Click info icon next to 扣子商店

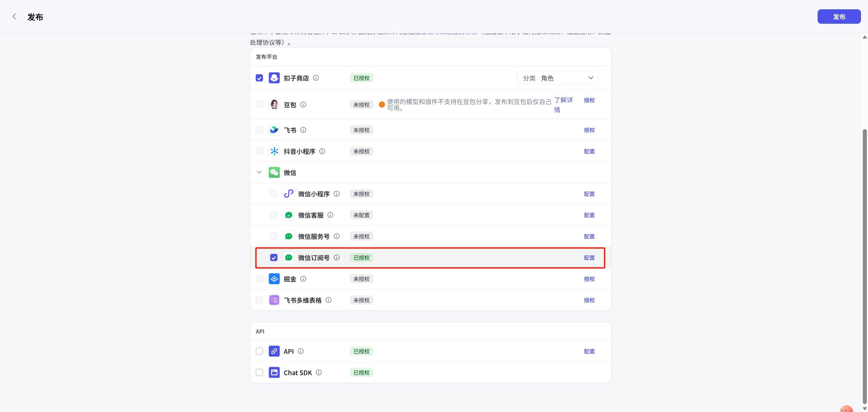pos(316,78)
